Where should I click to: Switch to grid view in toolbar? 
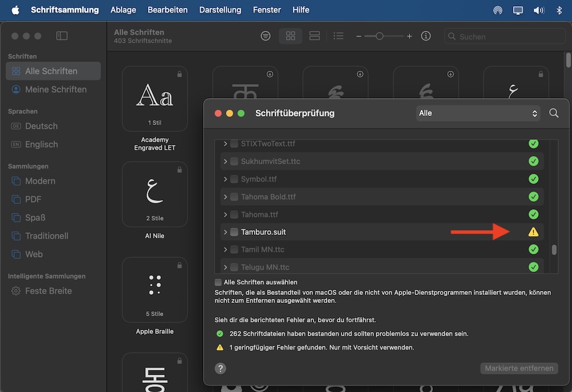(x=291, y=36)
